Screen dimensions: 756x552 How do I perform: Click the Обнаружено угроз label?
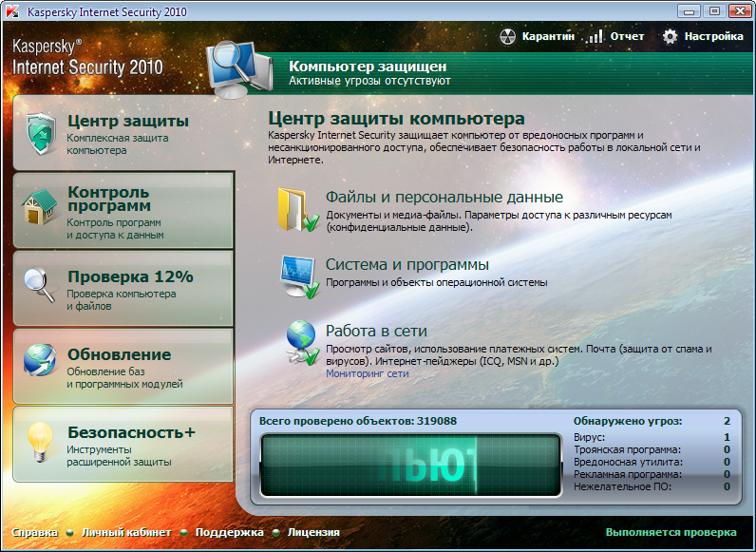coord(628,421)
